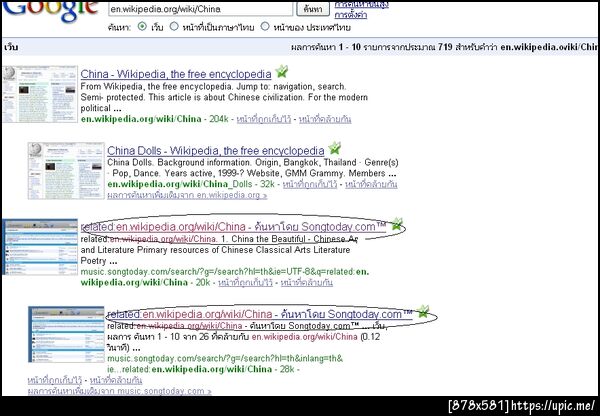Open cached link of 20k Songtoday result
Viewport: 600px width, 416px height.
tap(245, 283)
